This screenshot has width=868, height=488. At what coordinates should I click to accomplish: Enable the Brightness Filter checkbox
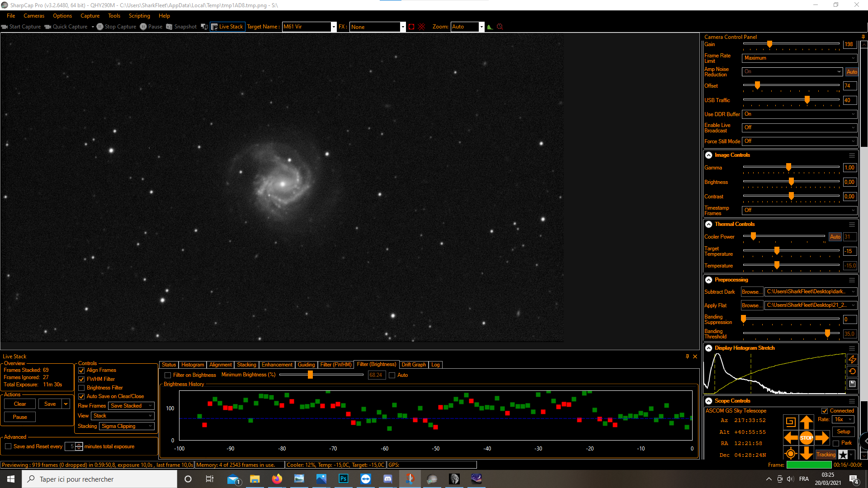point(82,388)
